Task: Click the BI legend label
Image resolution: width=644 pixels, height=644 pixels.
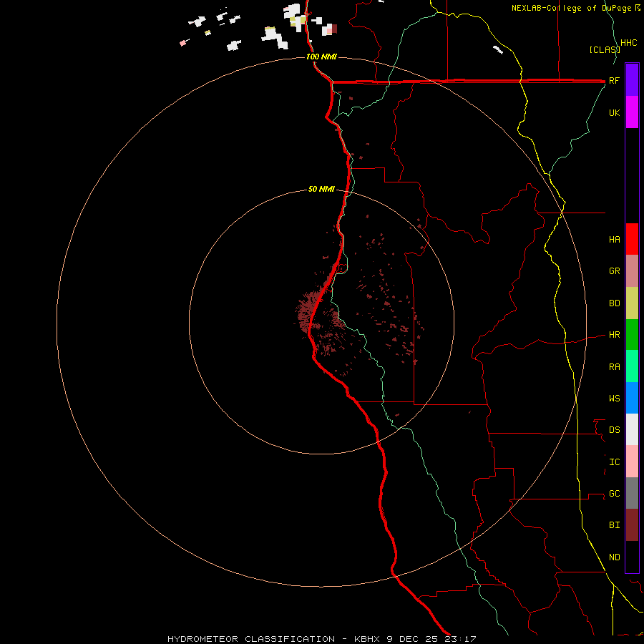Action: [614, 525]
